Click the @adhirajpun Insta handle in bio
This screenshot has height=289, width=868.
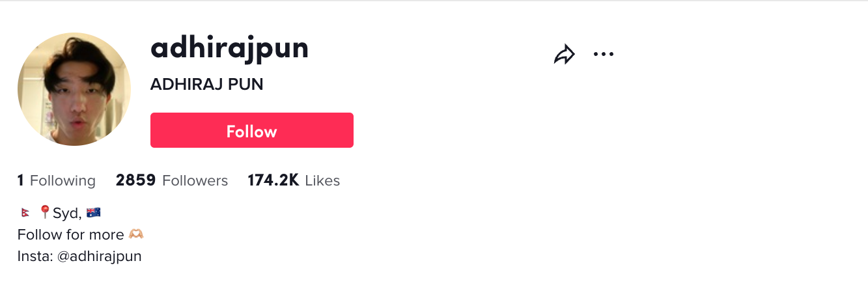point(100,256)
